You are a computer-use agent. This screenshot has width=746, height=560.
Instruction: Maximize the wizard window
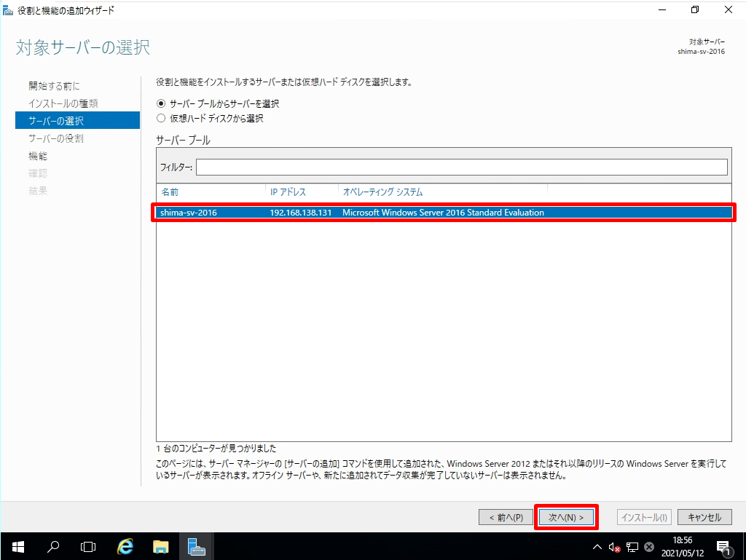[x=695, y=9]
